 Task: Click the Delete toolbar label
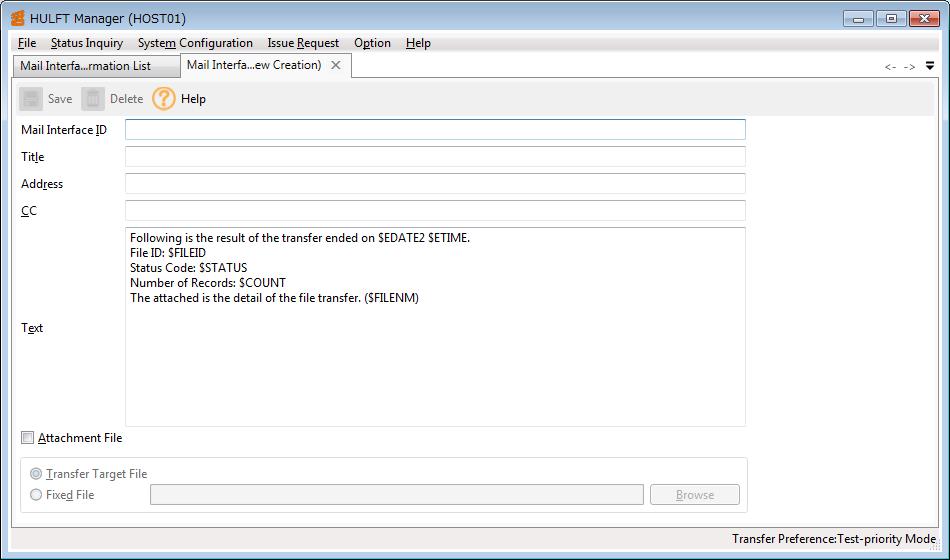point(126,99)
